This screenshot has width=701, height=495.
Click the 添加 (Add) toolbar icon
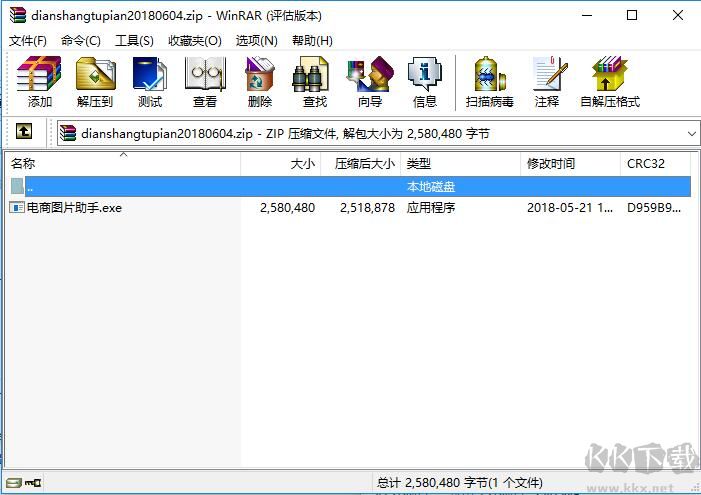click(x=39, y=82)
